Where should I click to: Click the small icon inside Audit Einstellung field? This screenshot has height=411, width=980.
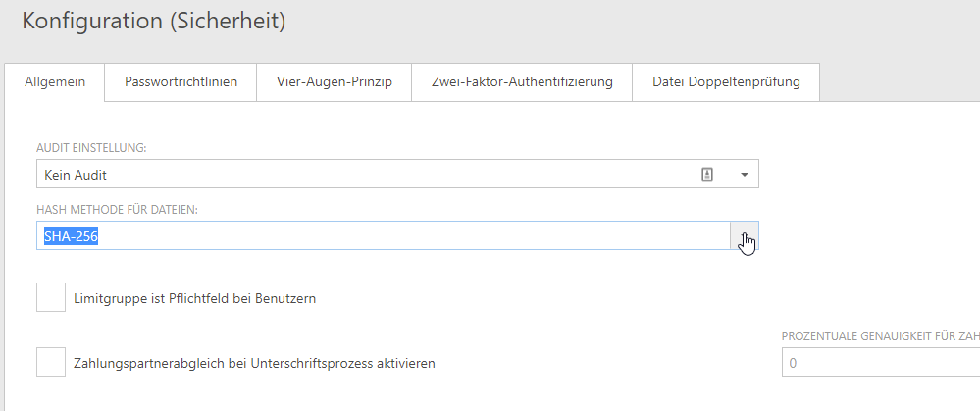tap(706, 175)
